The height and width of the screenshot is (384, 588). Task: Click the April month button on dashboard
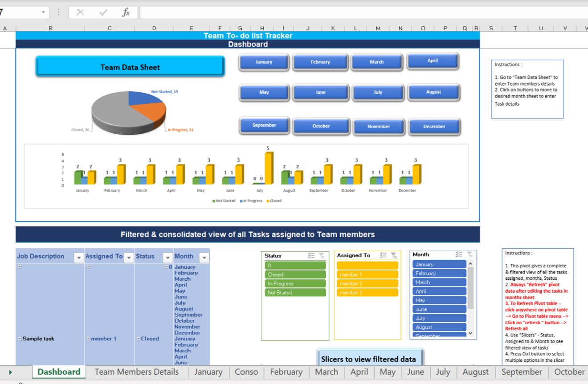point(433,61)
